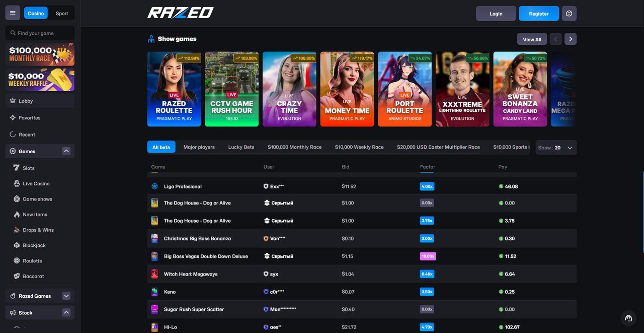644x333 pixels.
Task: Click the Roulette icon in sidebar
Action: [17, 261]
